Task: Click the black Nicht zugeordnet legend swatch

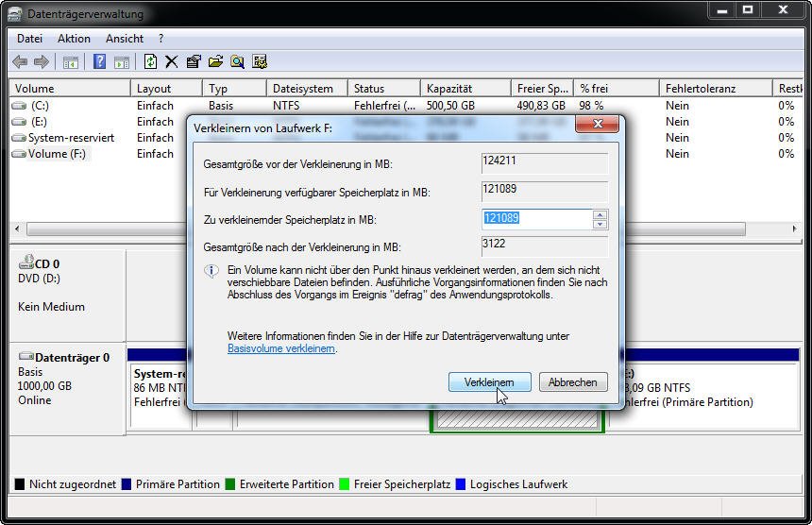Action: [20, 484]
